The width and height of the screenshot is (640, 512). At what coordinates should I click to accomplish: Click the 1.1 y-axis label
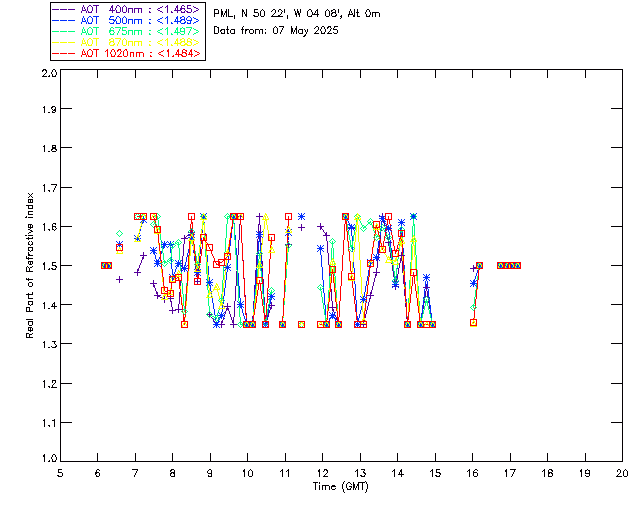tap(49, 423)
